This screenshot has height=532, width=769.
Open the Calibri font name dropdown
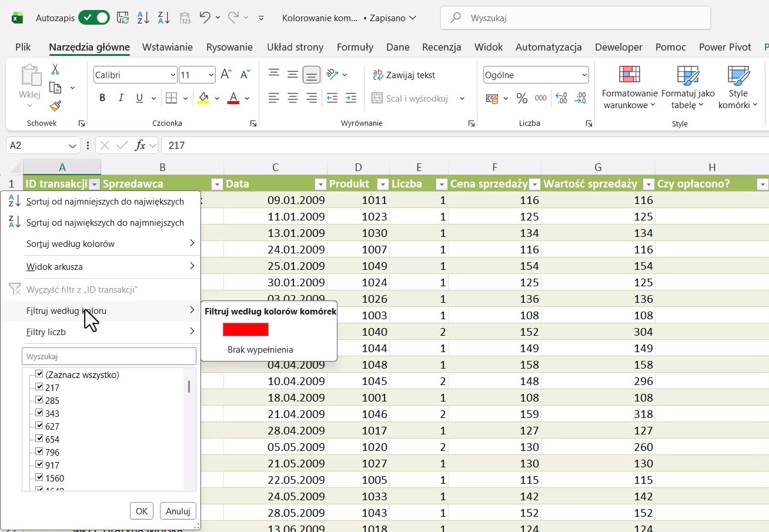click(x=173, y=75)
